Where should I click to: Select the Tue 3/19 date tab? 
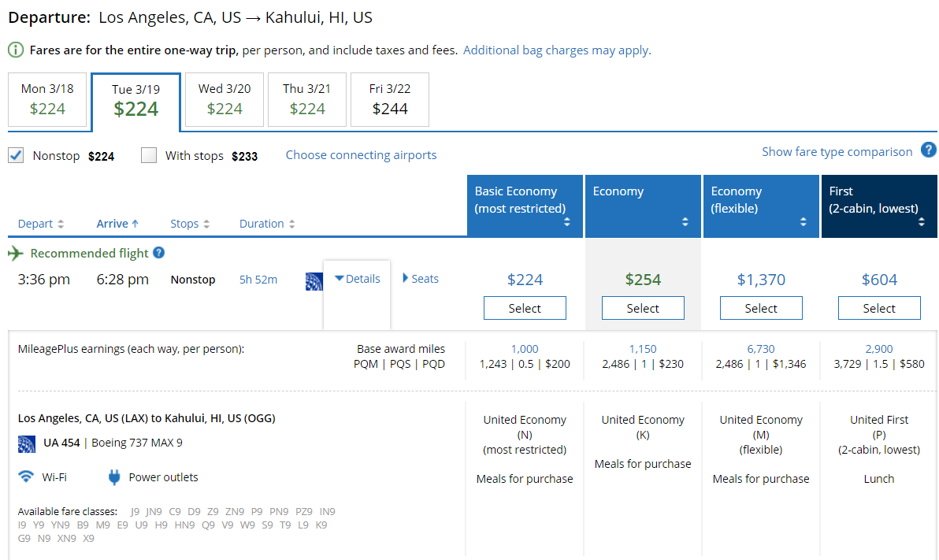click(x=136, y=102)
